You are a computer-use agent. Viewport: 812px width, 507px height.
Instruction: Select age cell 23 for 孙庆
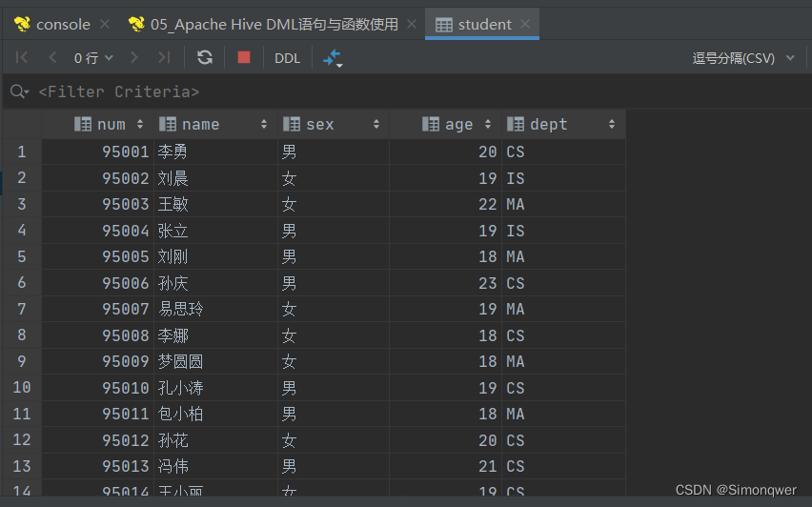point(445,283)
